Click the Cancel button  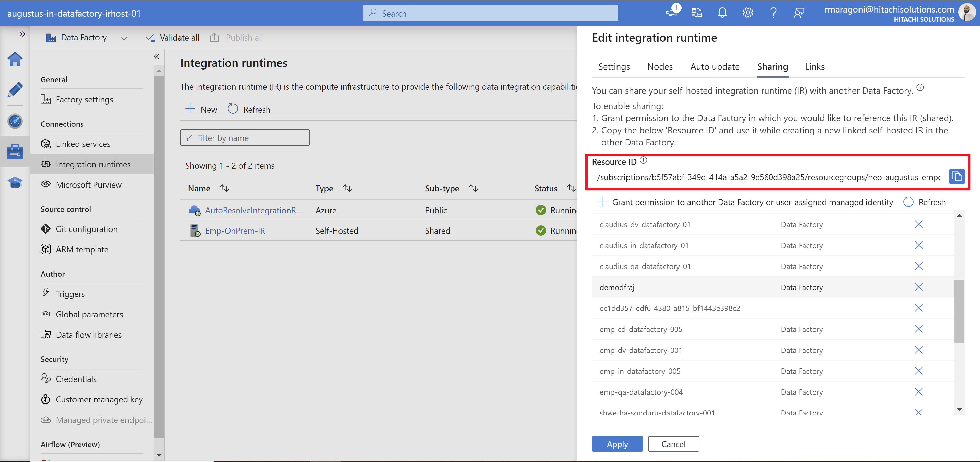[673, 444]
